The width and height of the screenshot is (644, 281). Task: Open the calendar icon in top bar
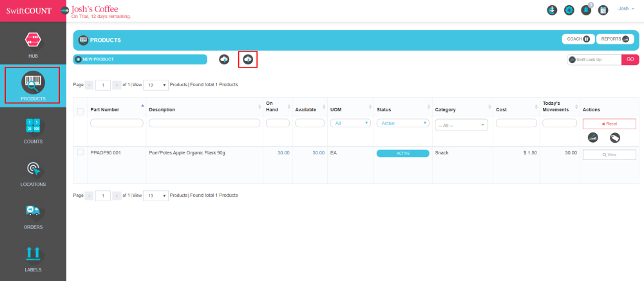(603, 11)
